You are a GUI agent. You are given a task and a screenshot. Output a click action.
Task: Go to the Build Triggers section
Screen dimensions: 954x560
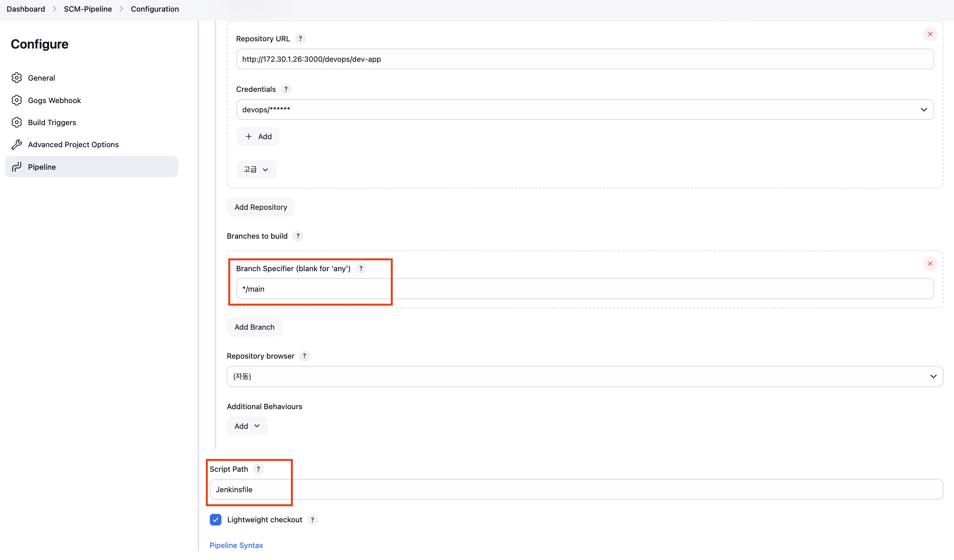[52, 122]
